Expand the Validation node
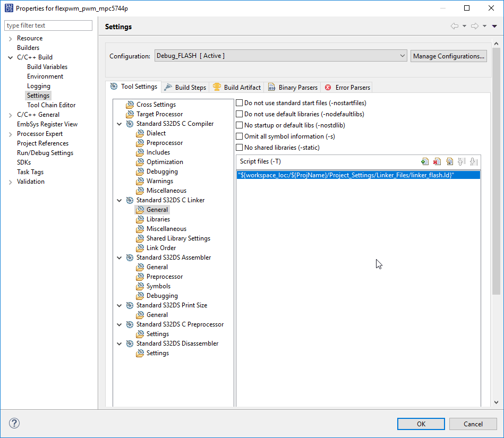Screen dimensions: 504x438 (10, 182)
